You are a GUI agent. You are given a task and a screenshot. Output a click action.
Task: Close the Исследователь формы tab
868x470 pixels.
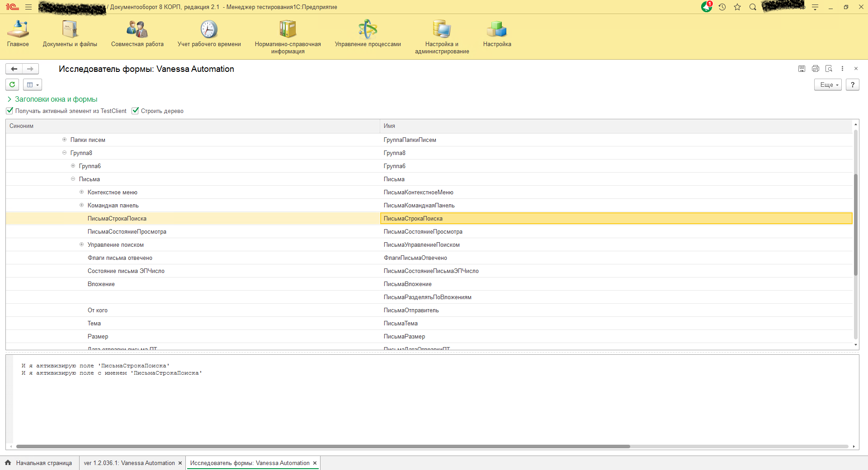point(315,463)
